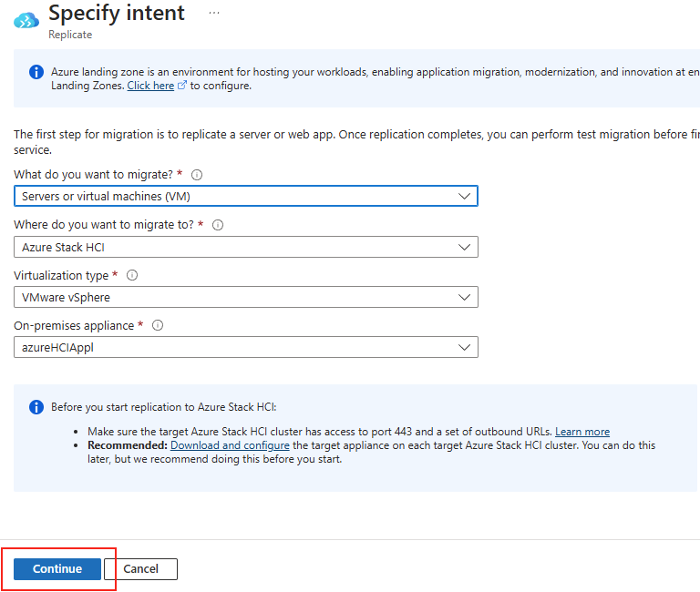Click the Replicate subtitle text

[x=70, y=35]
